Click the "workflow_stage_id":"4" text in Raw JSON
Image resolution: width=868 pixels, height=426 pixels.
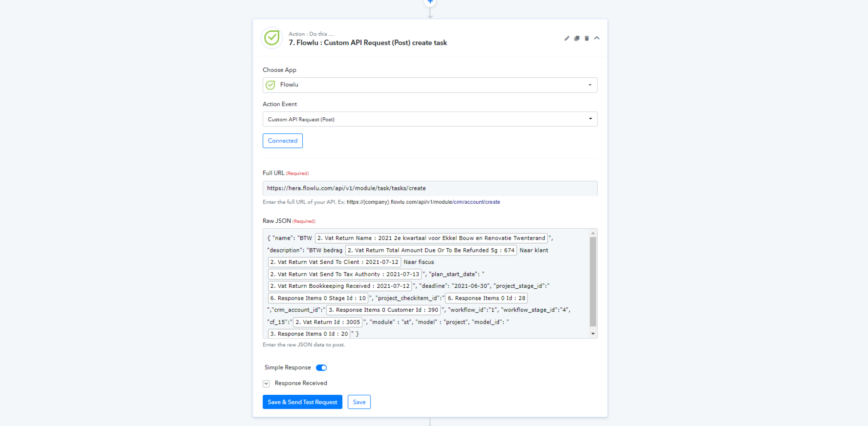point(535,310)
